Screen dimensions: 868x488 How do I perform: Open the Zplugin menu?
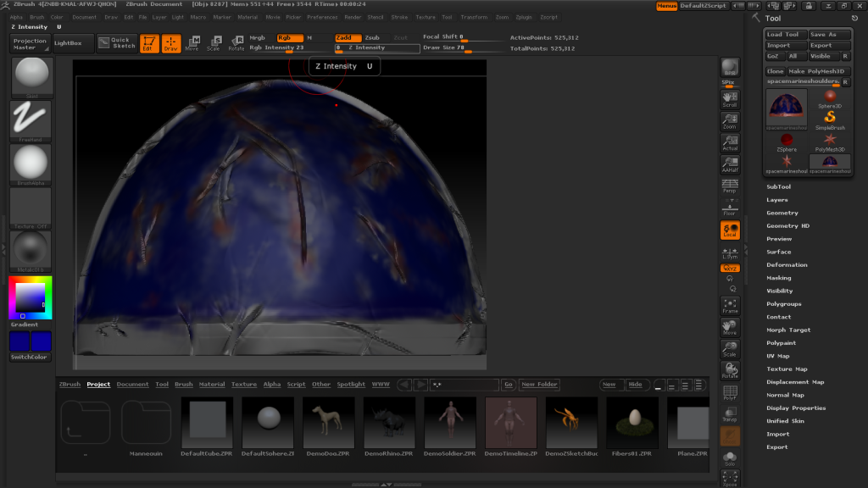click(x=524, y=17)
